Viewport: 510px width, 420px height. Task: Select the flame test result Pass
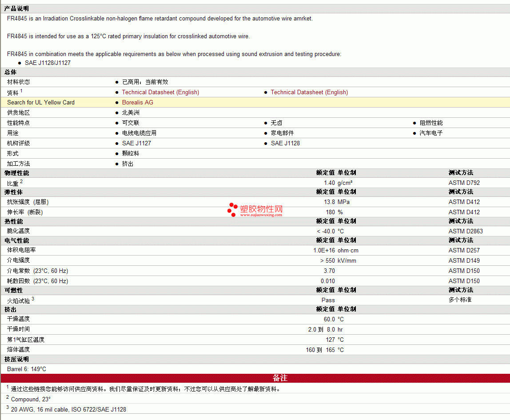[x=328, y=300]
